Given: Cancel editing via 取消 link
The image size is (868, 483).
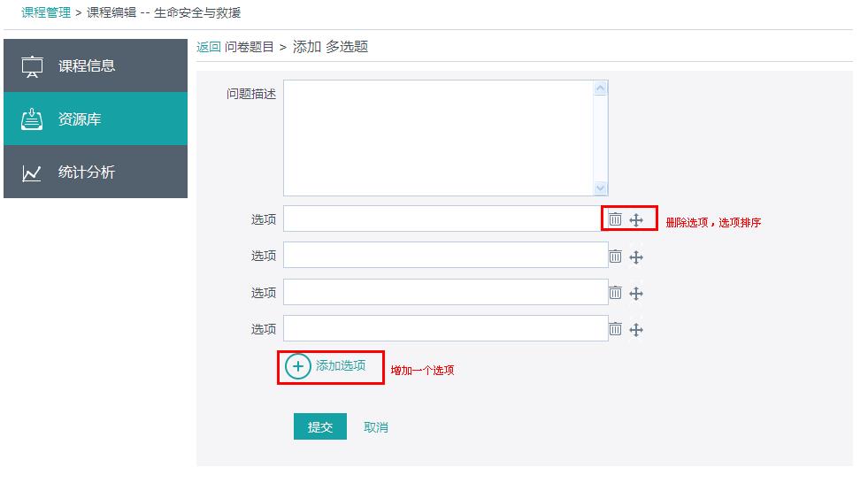Looking at the screenshot, I should tap(376, 427).
